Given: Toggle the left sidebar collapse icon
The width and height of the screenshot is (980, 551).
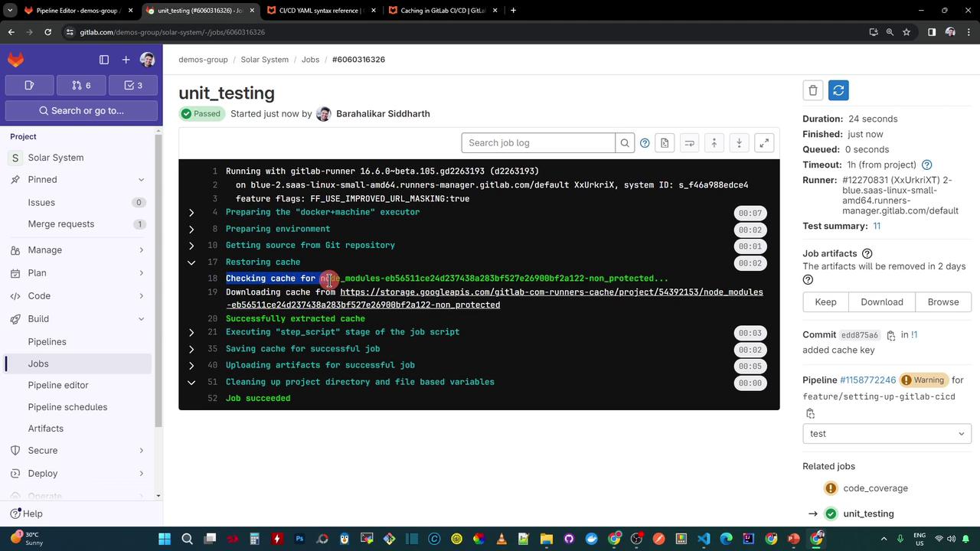Looking at the screenshot, I should pyautogui.click(x=104, y=60).
